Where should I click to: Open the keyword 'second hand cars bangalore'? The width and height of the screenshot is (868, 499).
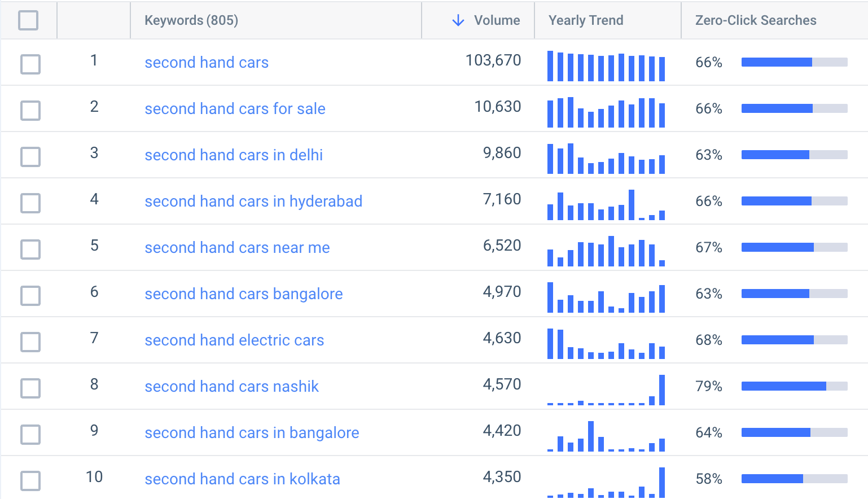(243, 294)
